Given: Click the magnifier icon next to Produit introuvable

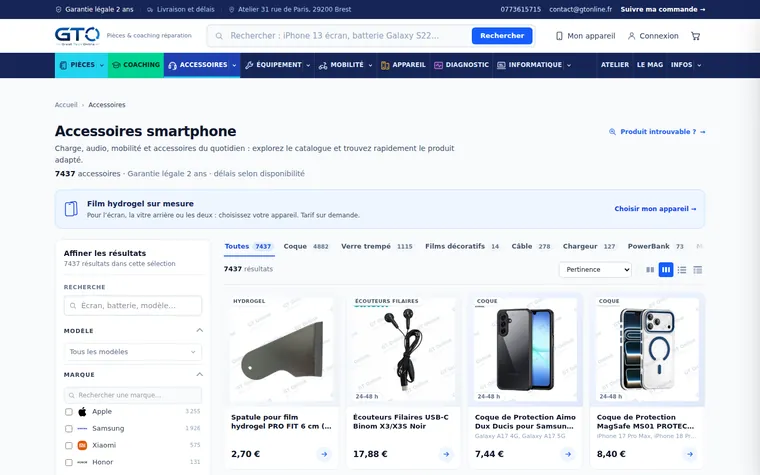Looking at the screenshot, I should 612,132.
